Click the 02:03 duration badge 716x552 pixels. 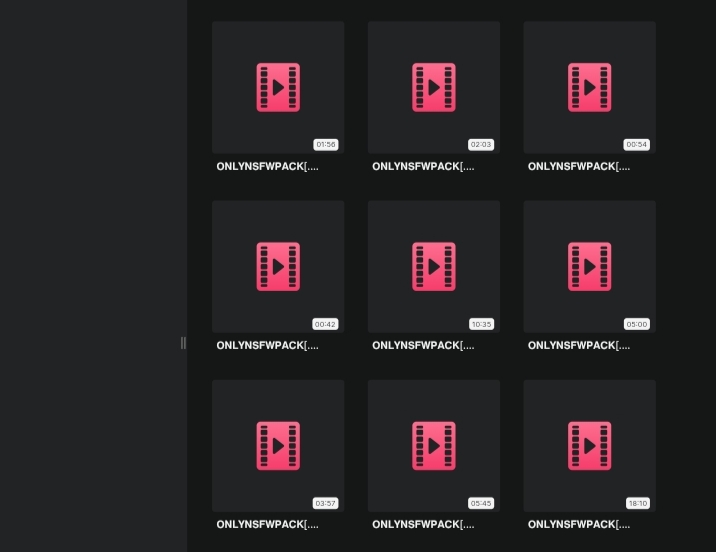tap(481, 145)
